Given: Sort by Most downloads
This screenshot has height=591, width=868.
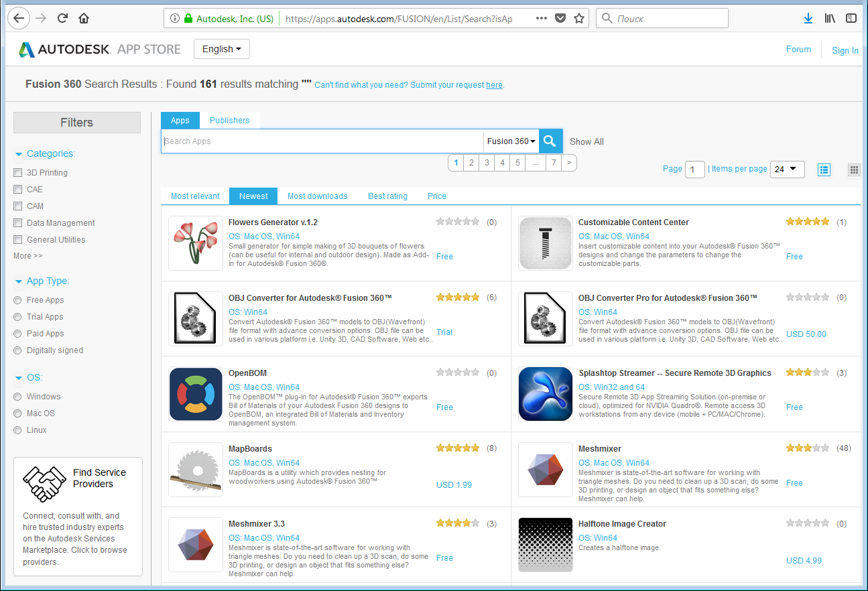Looking at the screenshot, I should pos(318,196).
